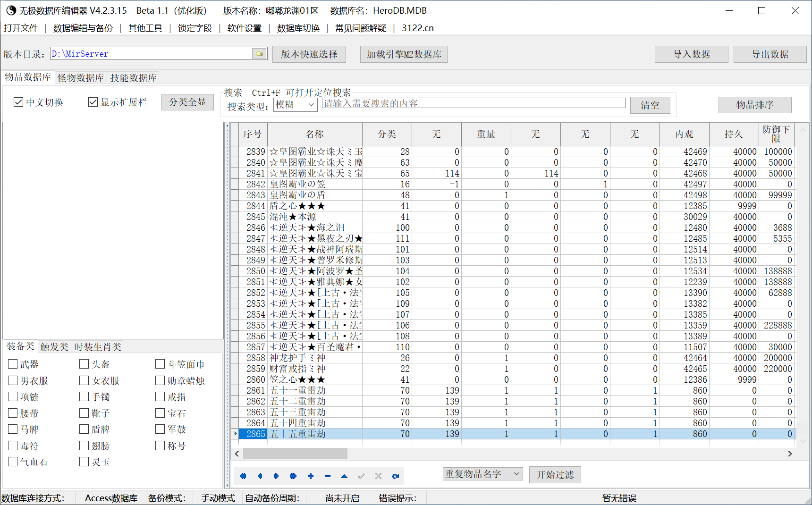
Task: Check the 勋章蜡烛 checkbox
Action: click(160, 380)
